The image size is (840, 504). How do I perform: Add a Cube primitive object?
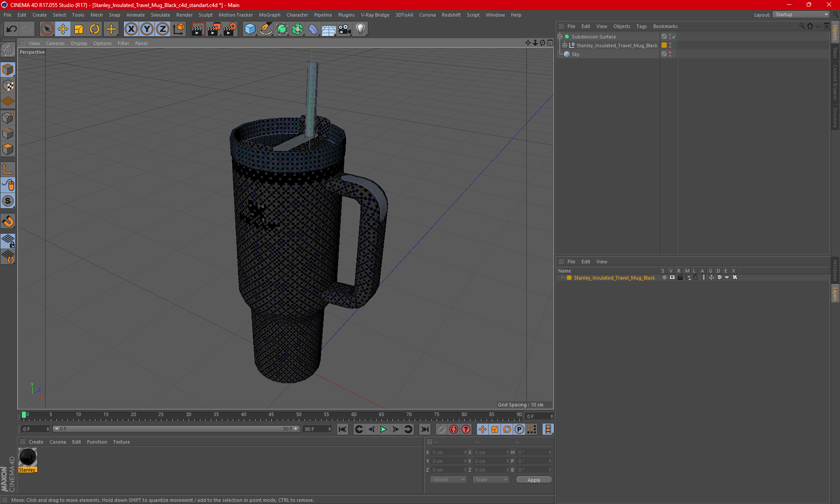(x=250, y=29)
